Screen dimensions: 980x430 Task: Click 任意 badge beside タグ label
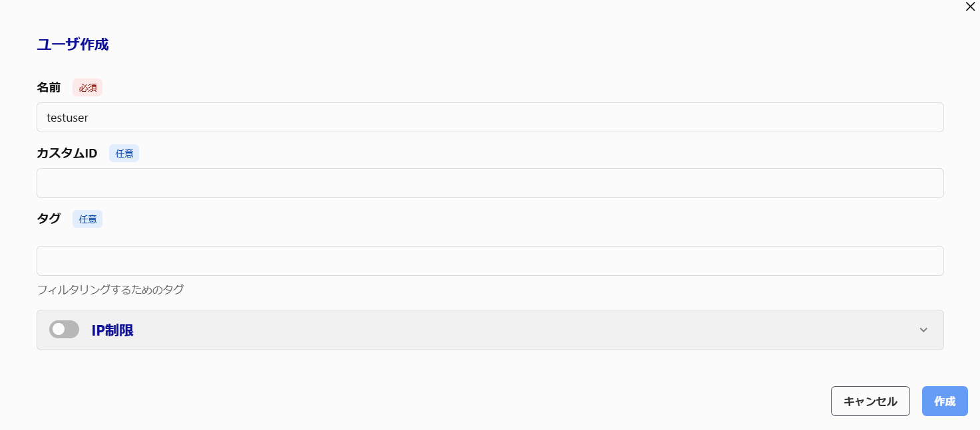(88, 219)
